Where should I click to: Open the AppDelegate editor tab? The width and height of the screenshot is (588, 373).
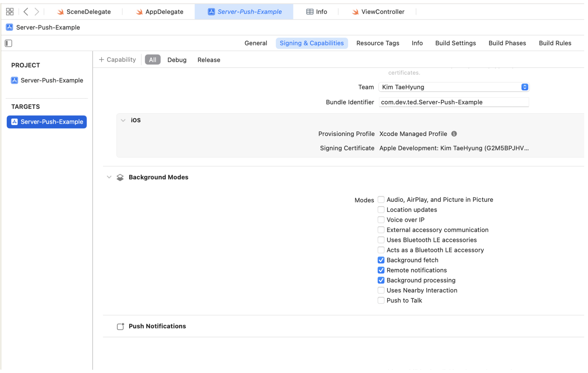[x=160, y=11]
